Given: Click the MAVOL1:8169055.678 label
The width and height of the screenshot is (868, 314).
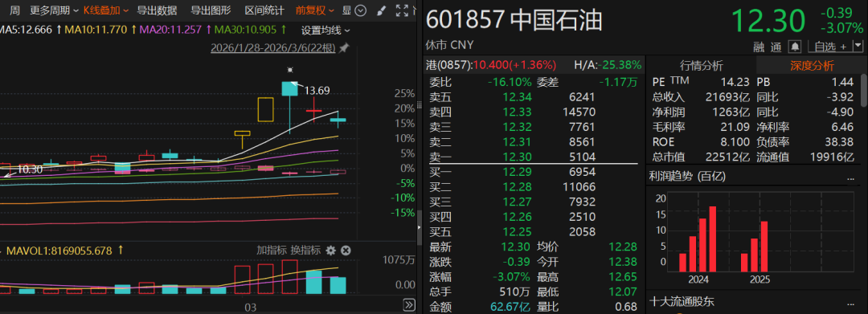Looking at the screenshot, I should coord(59,251).
